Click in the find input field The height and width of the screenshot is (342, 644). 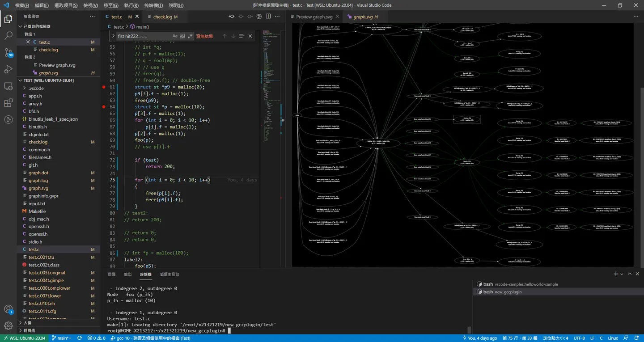tap(144, 36)
